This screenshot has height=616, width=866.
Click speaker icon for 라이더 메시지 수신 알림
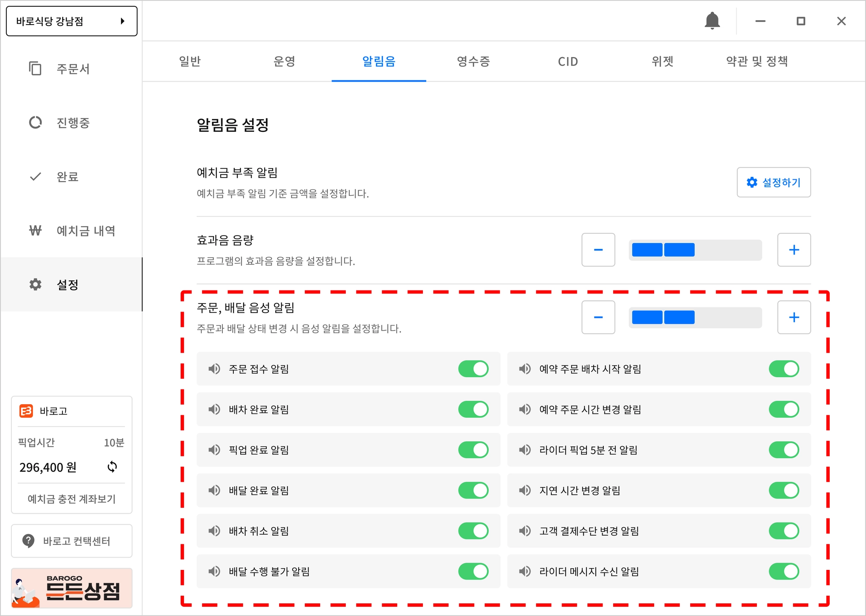click(x=525, y=571)
